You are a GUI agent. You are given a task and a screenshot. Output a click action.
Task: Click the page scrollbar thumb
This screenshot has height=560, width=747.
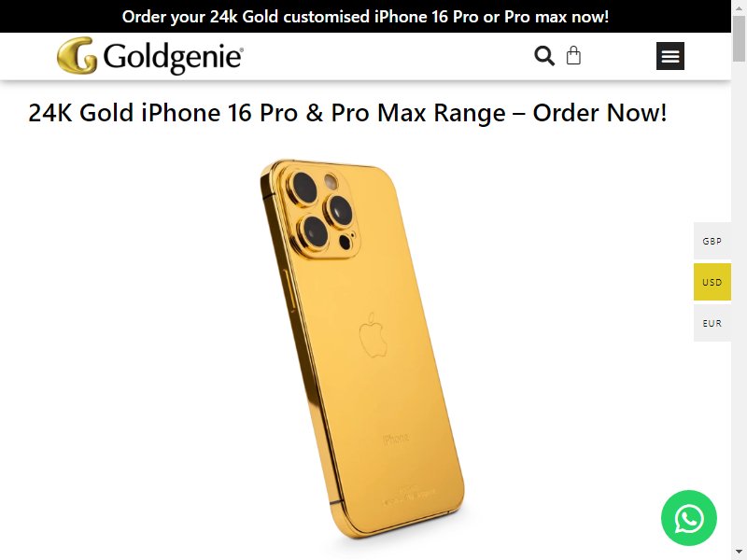point(739,36)
